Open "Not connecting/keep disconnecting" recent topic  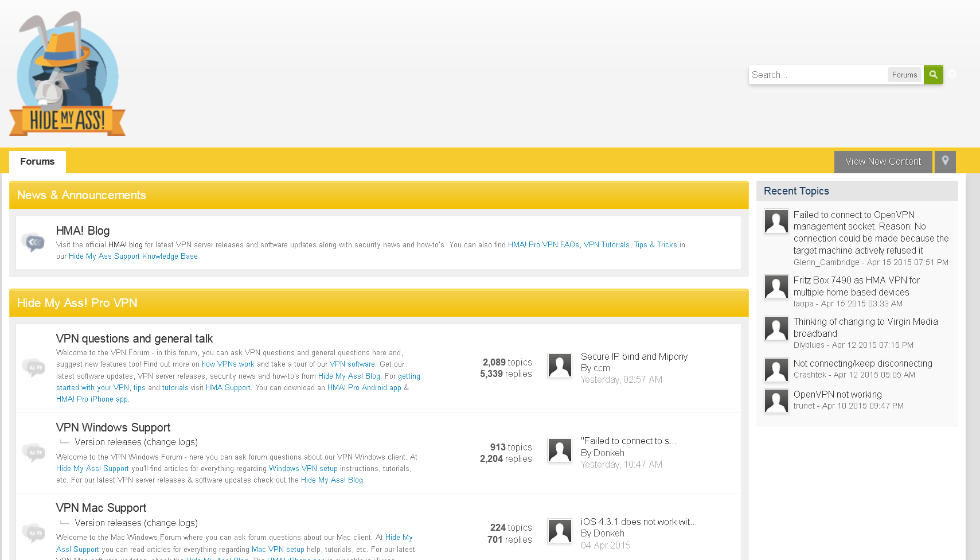[863, 363]
